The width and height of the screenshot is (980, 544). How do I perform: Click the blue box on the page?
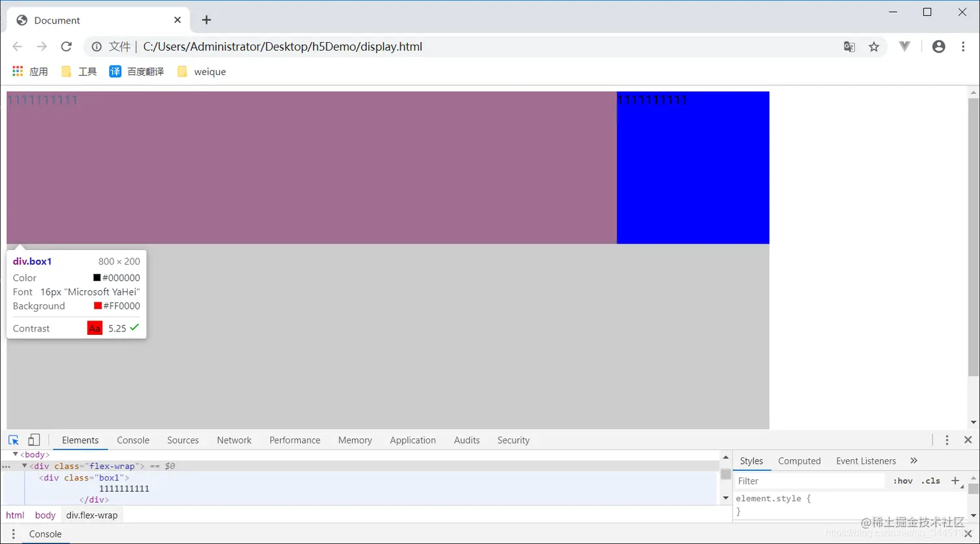(x=693, y=168)
